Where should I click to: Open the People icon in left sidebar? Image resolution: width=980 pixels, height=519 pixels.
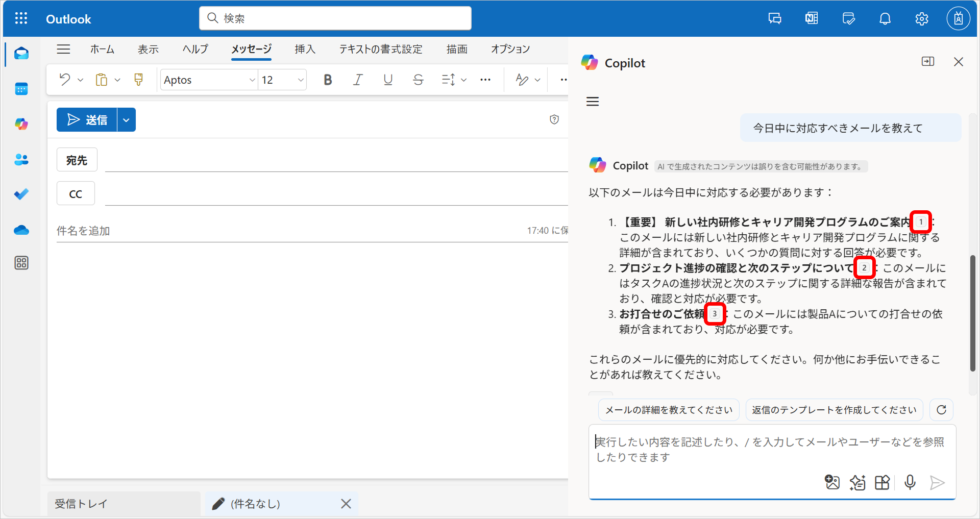(21, 159)
